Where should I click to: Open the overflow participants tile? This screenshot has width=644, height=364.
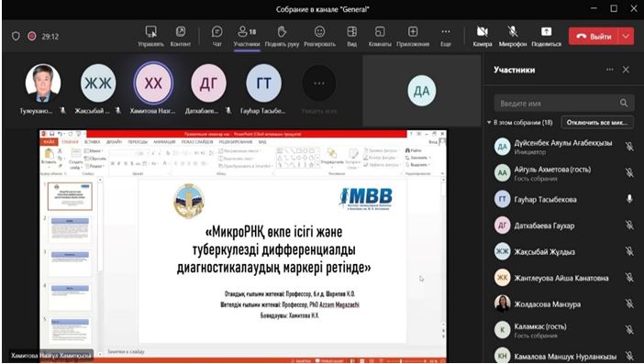pos(319,83)
